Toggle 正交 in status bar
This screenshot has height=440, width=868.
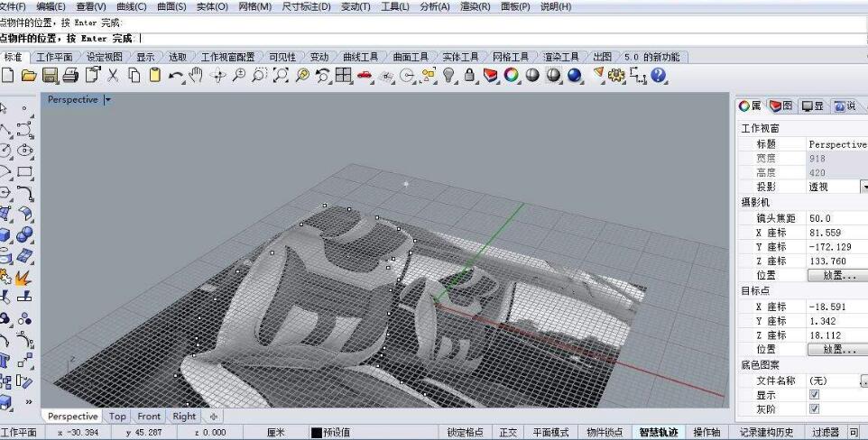tap(508, 432)
